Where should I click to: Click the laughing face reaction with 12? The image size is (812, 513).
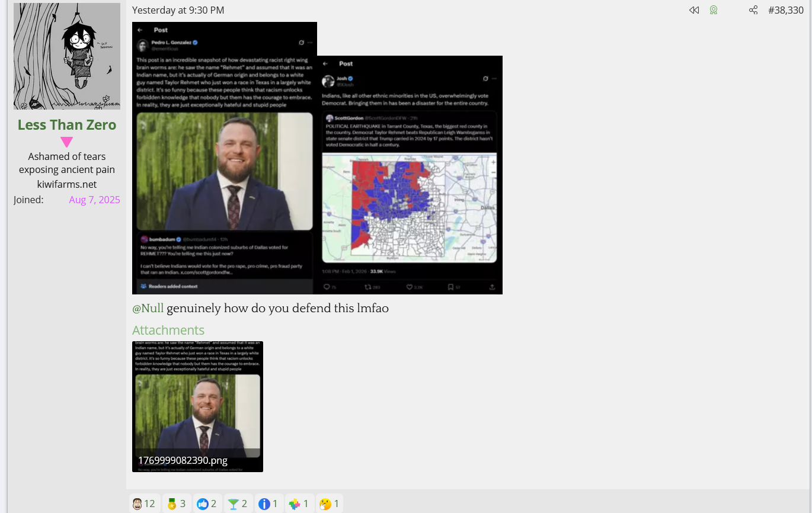tap(143, 504)
